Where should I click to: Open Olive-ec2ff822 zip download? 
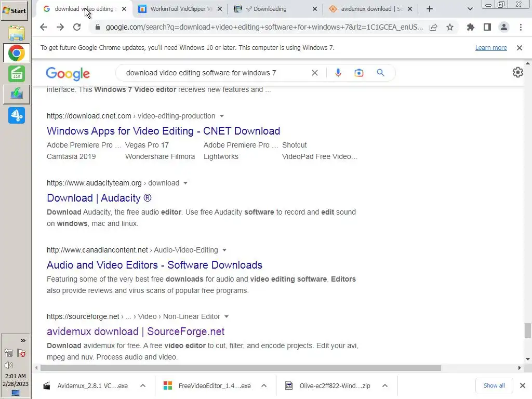pyautogui.click(x=328, y=386)
